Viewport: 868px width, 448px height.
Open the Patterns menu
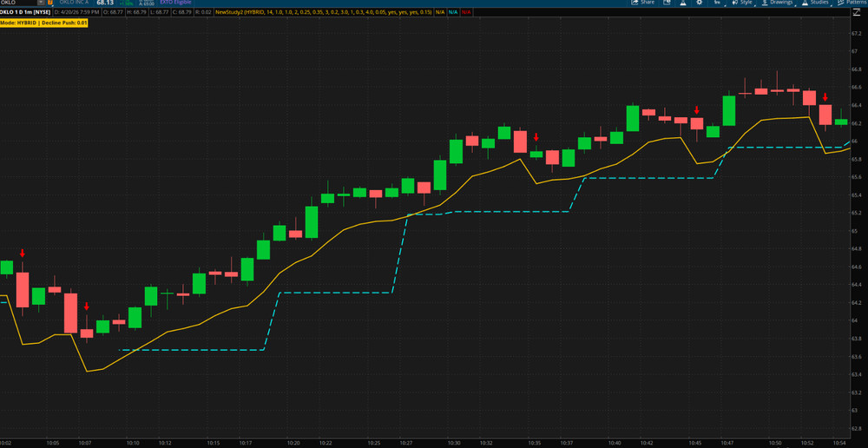pyautogui.click(x=852, y=3)
